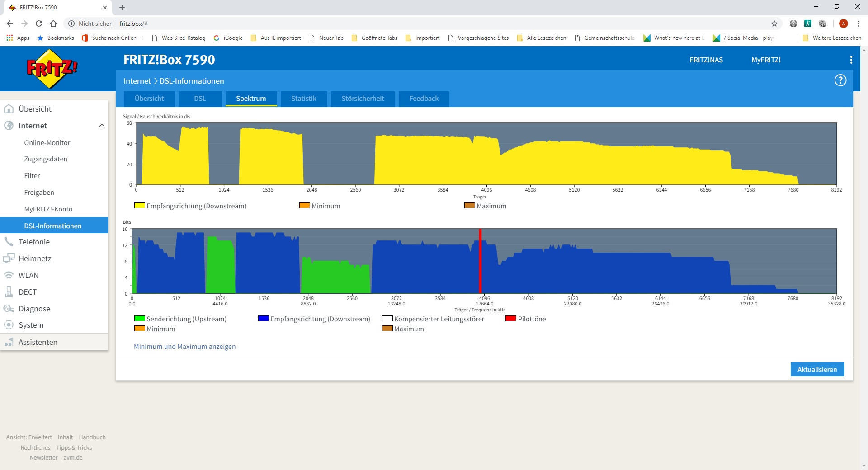Switch to the Übersicht tab

[149, 99]
